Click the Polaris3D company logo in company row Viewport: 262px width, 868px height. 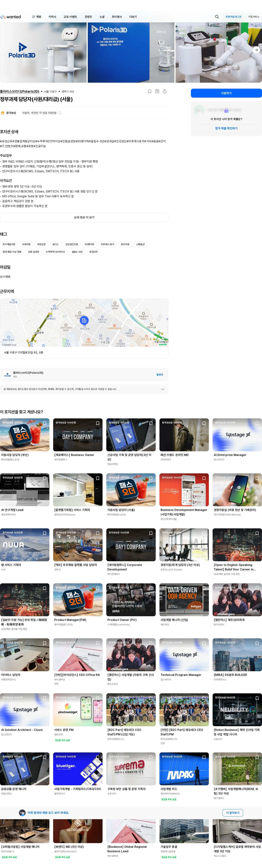7,374
